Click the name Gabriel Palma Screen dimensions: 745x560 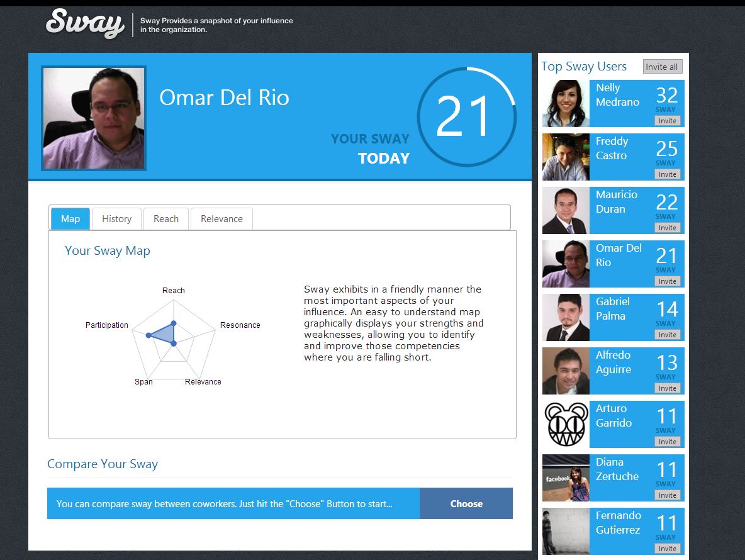pyautogui.click(x=612, y=309)
